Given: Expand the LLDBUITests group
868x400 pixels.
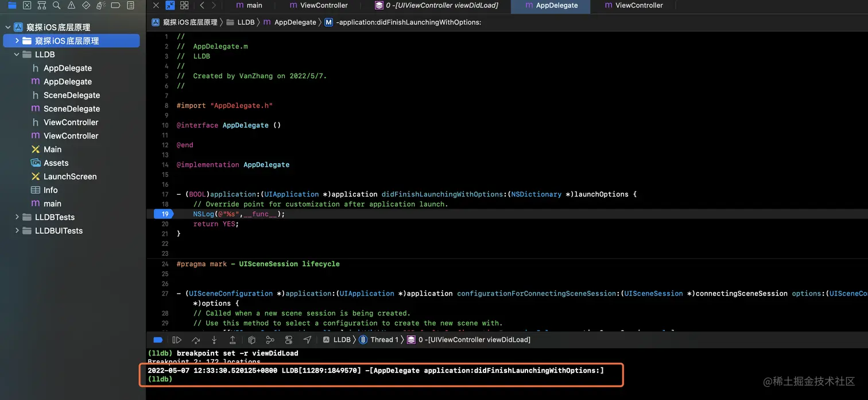Looking at the screenshot, I should [x=17, y=230].
